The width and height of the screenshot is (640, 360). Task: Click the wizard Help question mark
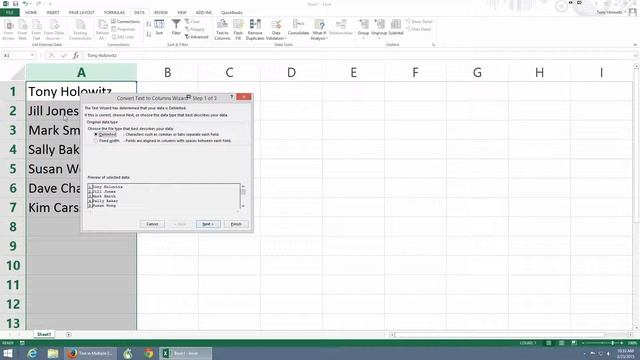click(231, 97)
